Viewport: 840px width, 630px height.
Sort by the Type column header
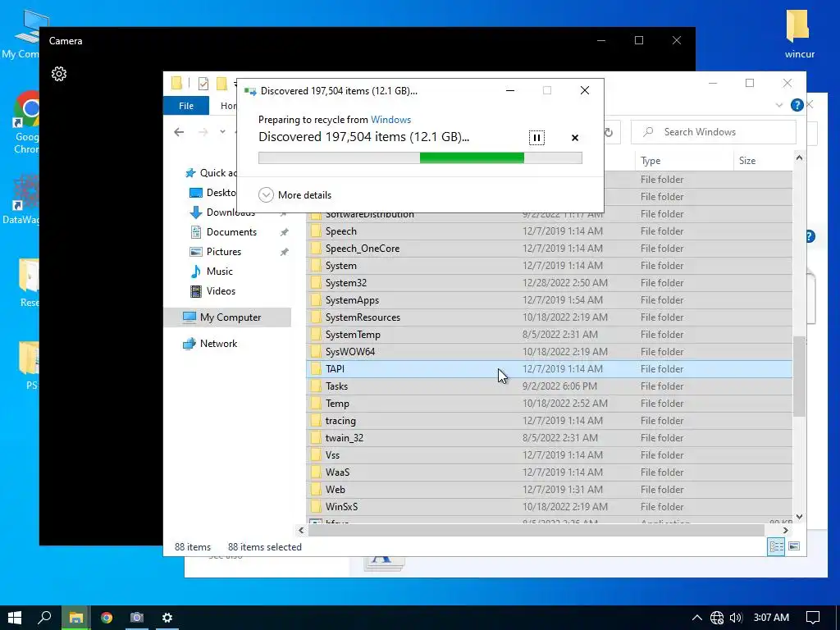click(683, 161)
